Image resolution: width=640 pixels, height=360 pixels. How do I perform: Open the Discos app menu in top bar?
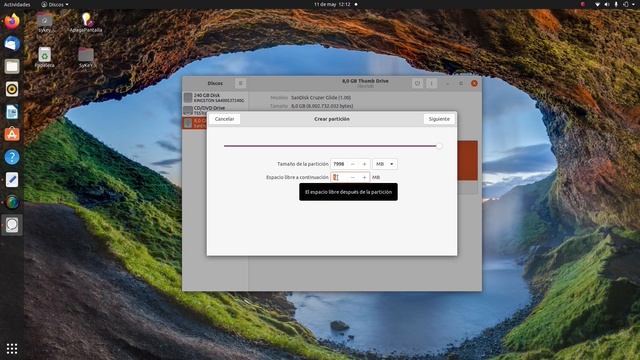point(55,4)
